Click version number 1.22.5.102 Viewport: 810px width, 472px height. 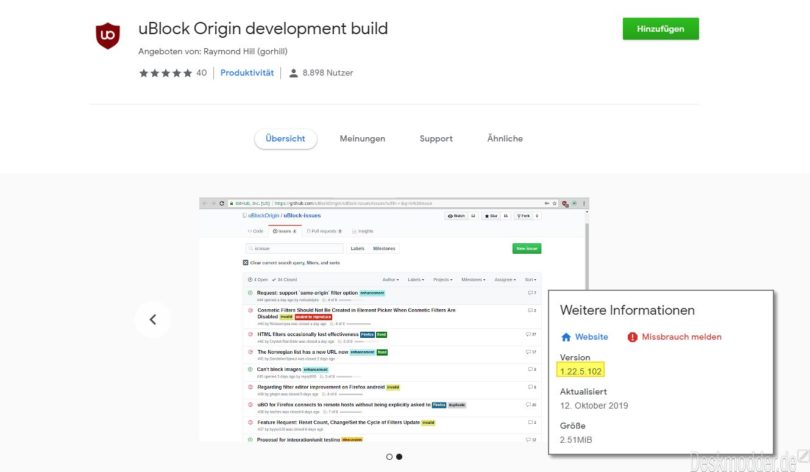click(x=581, y=371)
